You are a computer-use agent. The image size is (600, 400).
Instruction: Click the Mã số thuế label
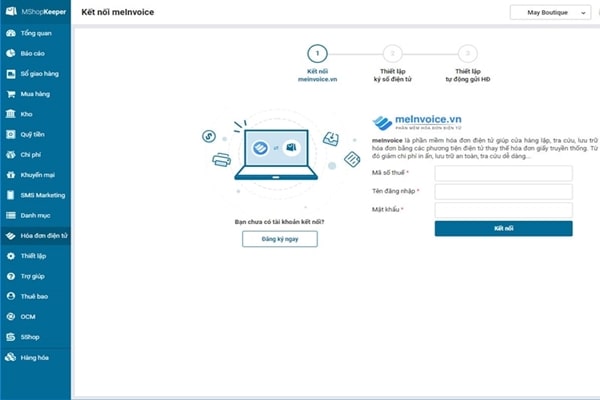click(390, 173)
